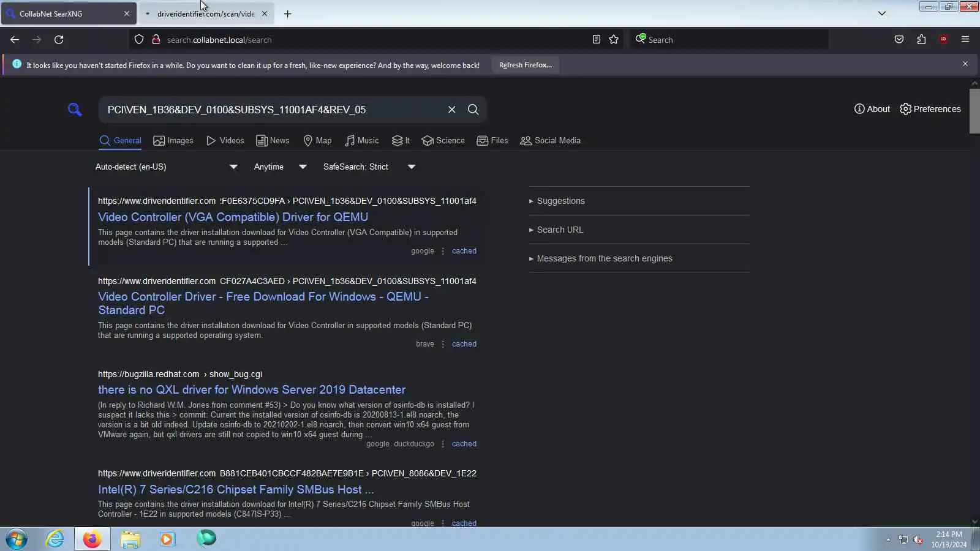
Task: Open Intel(R) 7 Series/C216 Chipset result
Action: click(236, 489)
